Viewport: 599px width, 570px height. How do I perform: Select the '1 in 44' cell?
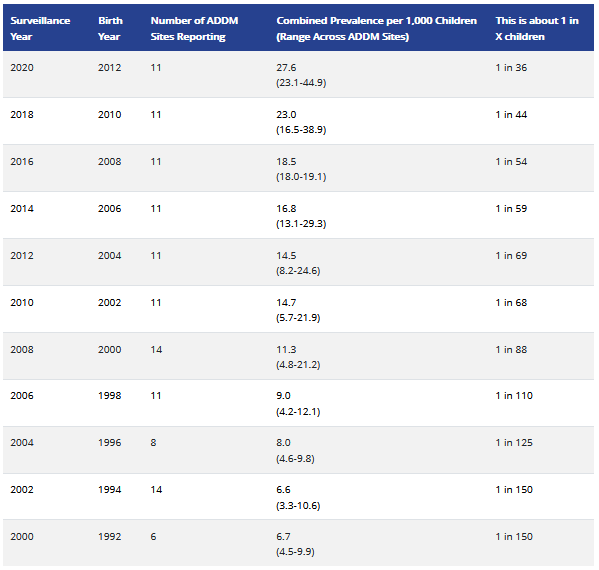pos(511,115)
